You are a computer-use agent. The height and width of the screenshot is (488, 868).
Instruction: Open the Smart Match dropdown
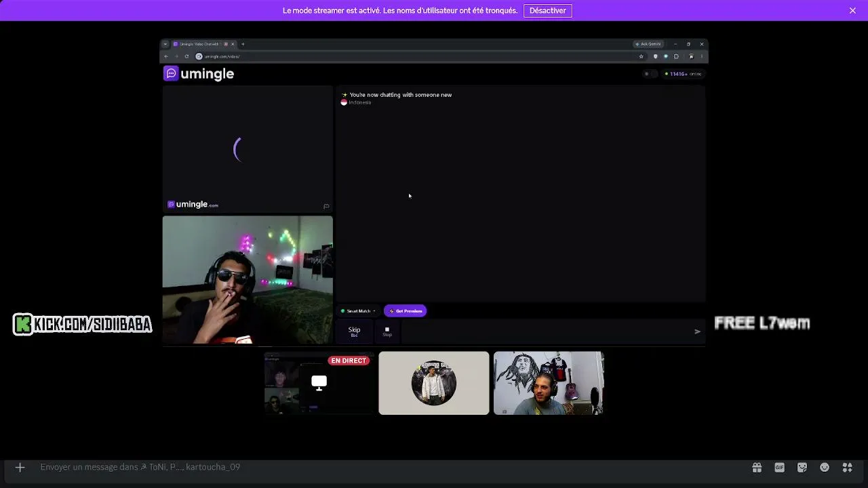(x=358, y=311)
